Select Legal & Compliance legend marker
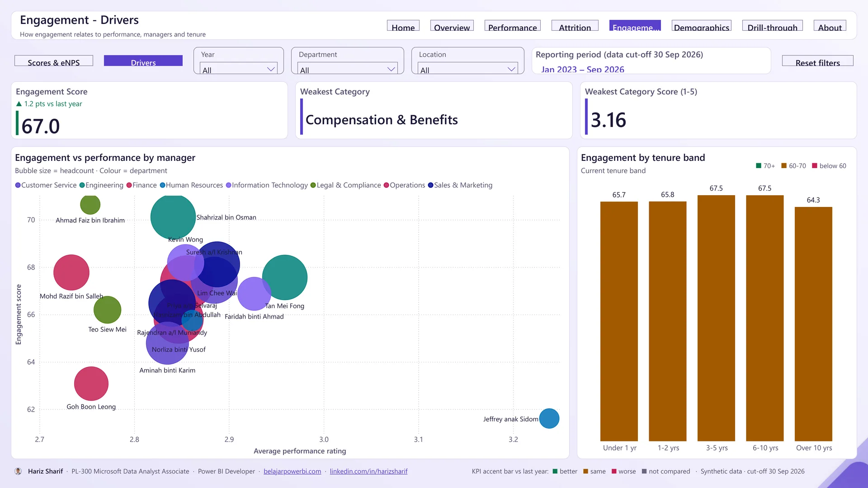Viewport: 868px width, 488px height. pyautogui.click(x=313, y=185)
